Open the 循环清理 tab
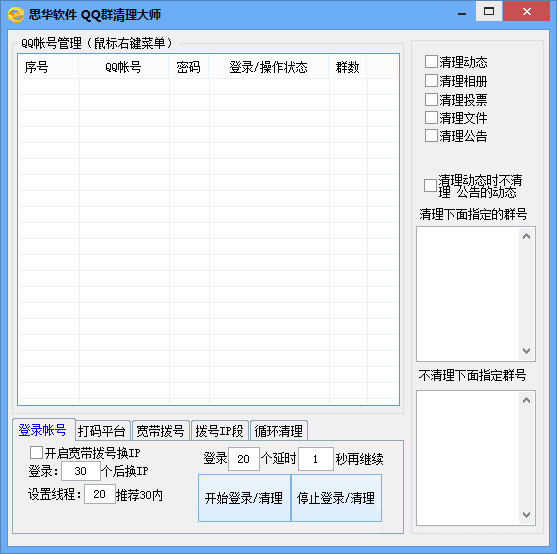The height and width of the screenshot is (554, 557). pyautogui.click(x=279, y=431)
